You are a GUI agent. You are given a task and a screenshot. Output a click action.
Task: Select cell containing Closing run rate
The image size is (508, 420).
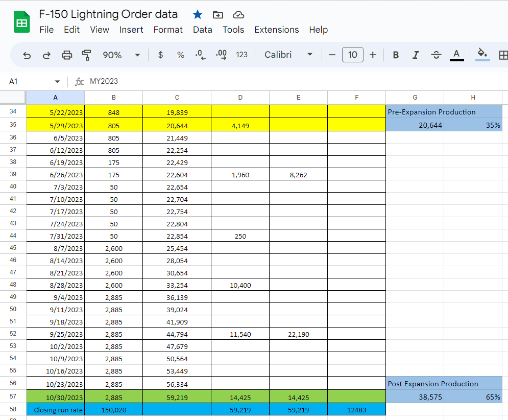55,410
